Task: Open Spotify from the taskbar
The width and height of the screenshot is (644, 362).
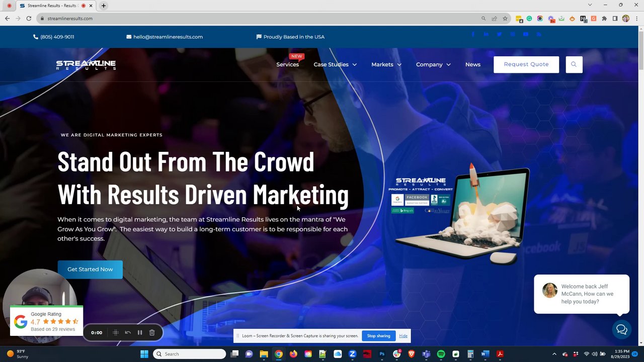Action: coord(441,354)
